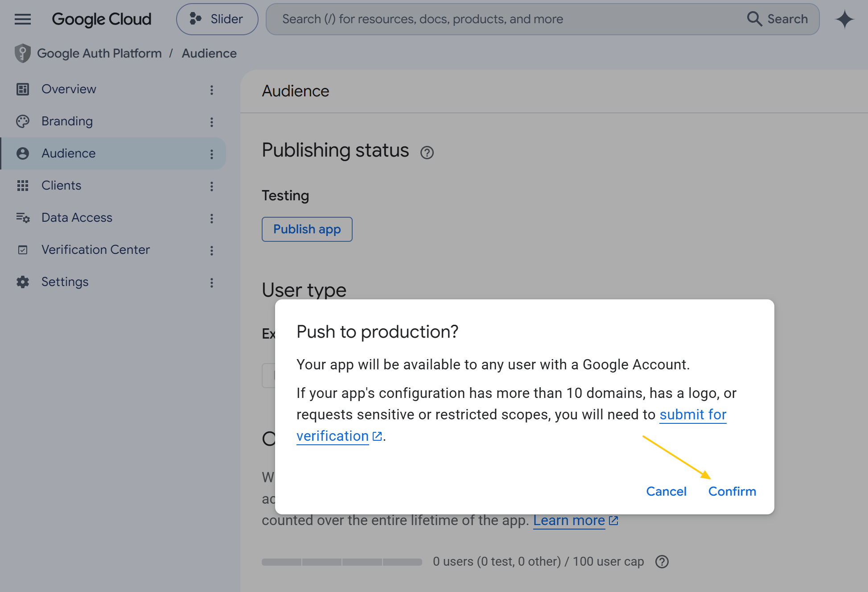The image size is (868, 592).
Task: Click the Branding palette icon
Action: pos(23,121)
